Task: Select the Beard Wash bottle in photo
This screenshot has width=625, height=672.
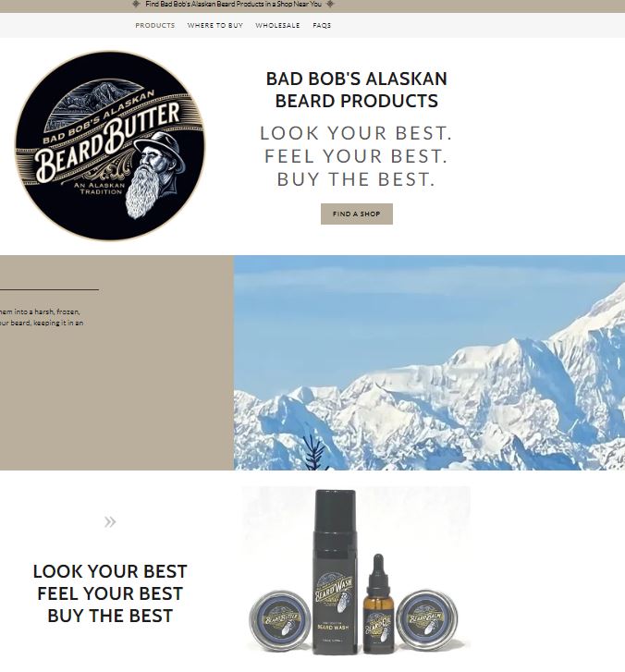Action: (335, 572)
